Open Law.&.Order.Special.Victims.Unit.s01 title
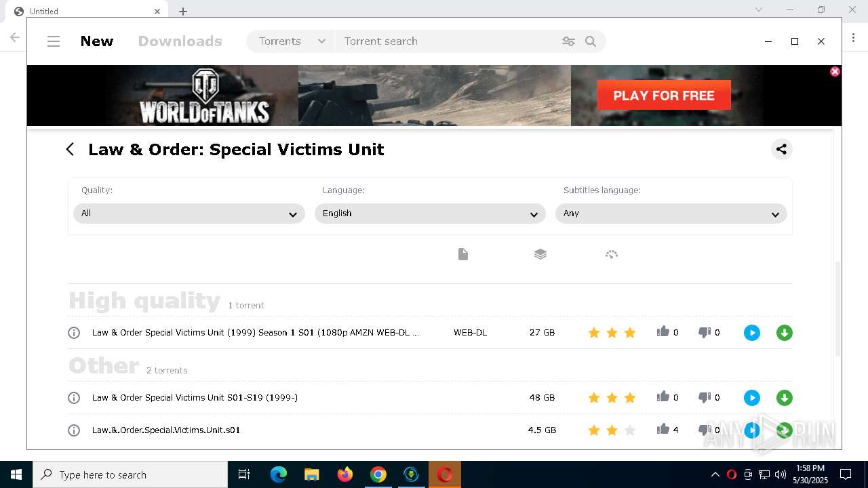Viewport: 868px width, 488px height. pos(166,430)
